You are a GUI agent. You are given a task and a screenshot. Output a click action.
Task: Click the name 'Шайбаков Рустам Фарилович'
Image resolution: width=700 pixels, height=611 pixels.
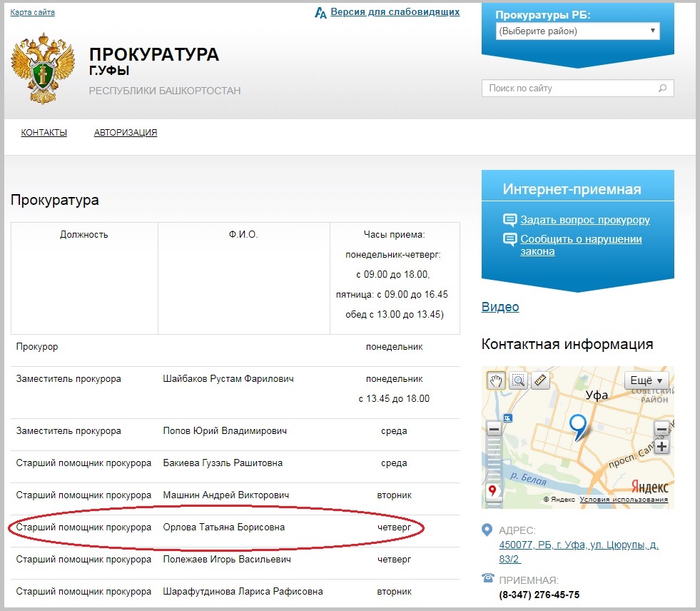[228, 379]
